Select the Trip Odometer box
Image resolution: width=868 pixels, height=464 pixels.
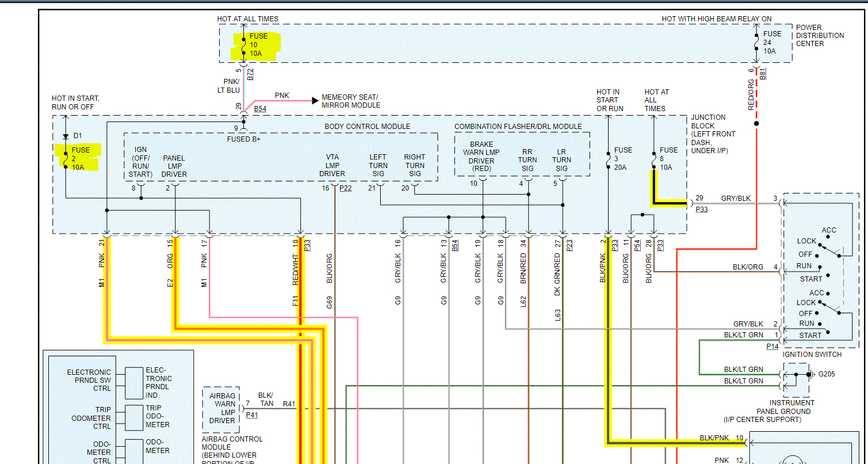(134, 416)
